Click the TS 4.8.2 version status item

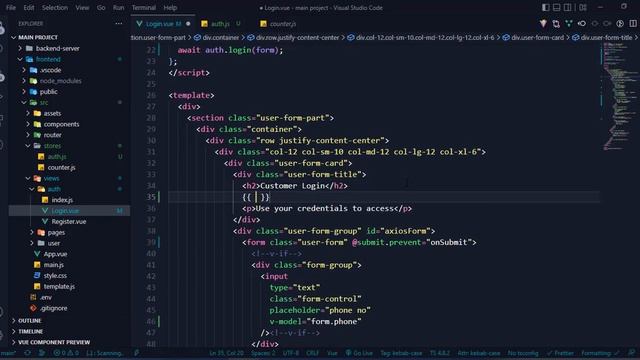pos(440,353)
